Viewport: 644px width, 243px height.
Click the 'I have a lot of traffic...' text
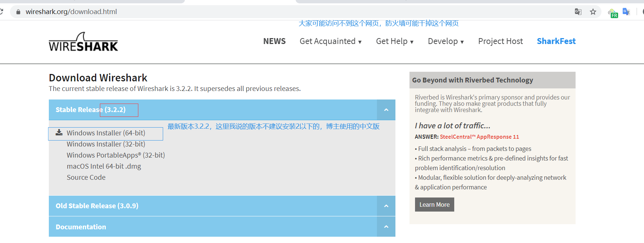click(453, 126)
